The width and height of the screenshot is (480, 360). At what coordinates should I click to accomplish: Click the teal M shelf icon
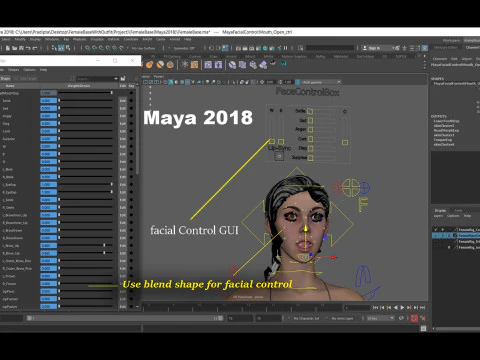click(x=283, y=63)
